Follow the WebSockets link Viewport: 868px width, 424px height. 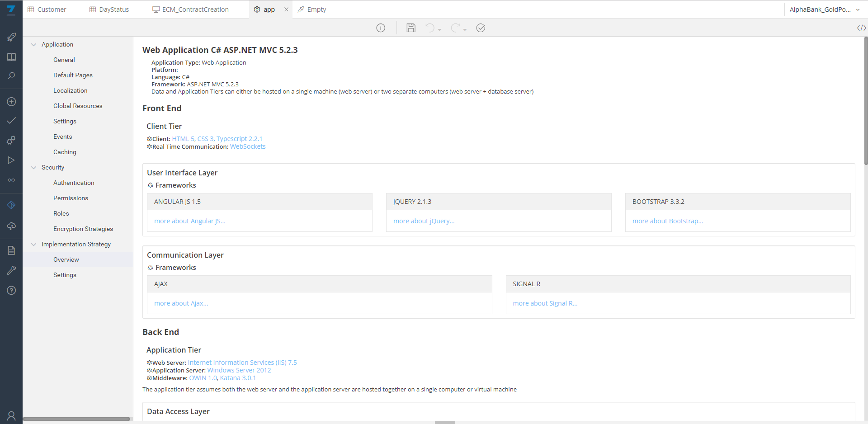tap(248, 146)
